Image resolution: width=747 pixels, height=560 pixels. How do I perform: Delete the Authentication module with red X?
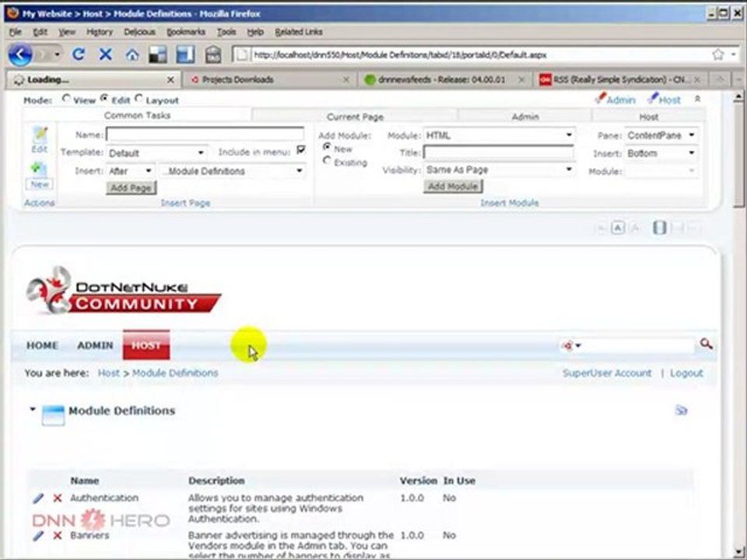57,498
